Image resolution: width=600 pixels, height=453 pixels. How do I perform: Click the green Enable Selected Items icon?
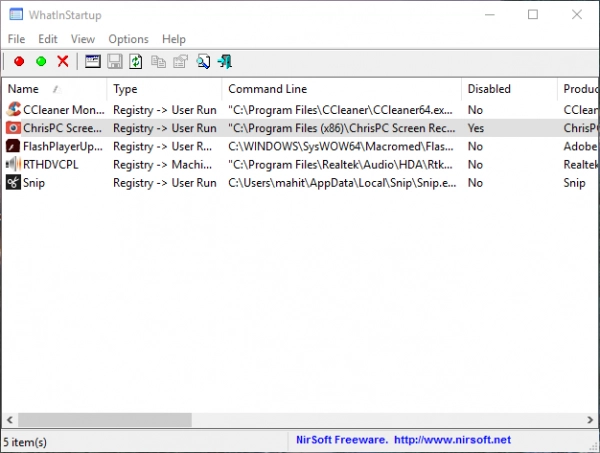click(x=41, y=61)
